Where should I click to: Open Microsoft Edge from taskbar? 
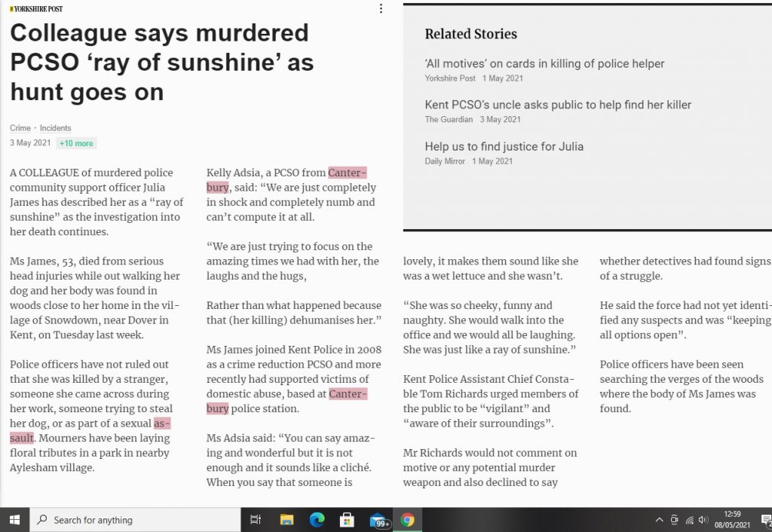317,519
